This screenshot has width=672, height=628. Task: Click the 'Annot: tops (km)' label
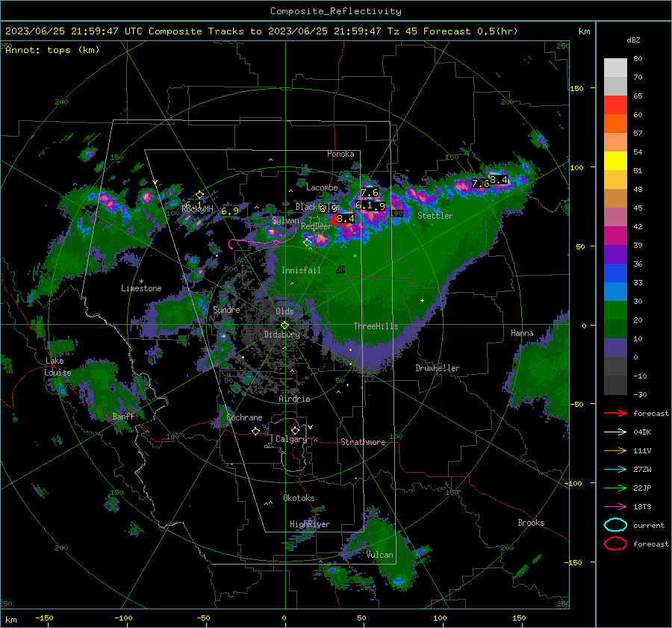(52, 50)
